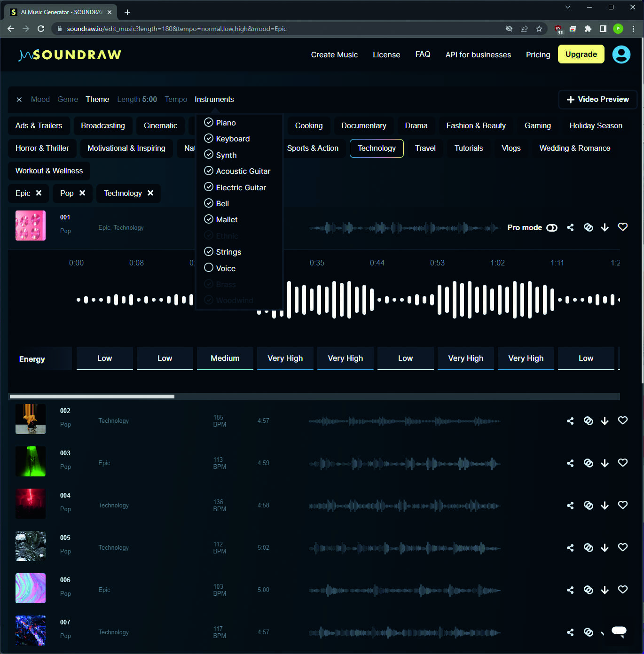Click the share icon for track 001
Viewport: 644px width, 654px height.
click(570, 227)
